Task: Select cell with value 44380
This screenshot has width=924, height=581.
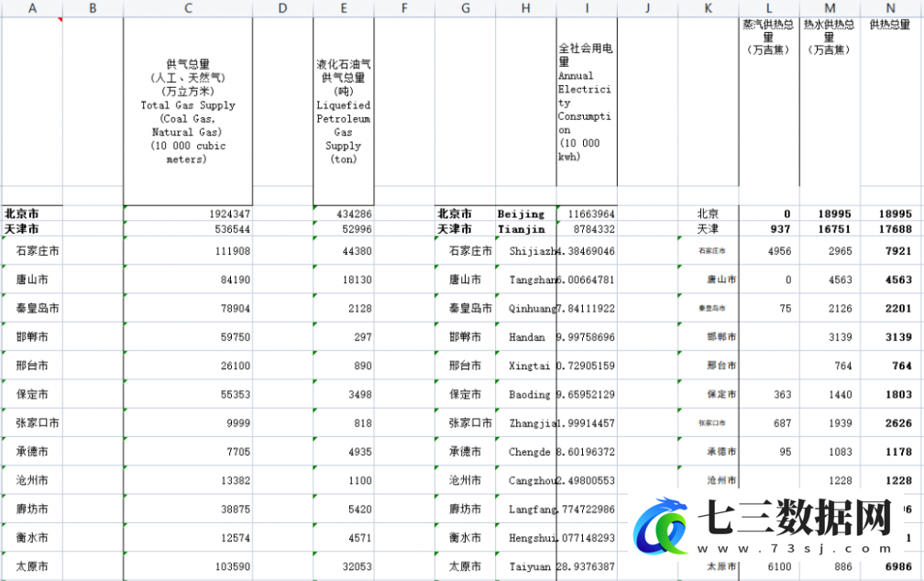Action: [344, 250]
